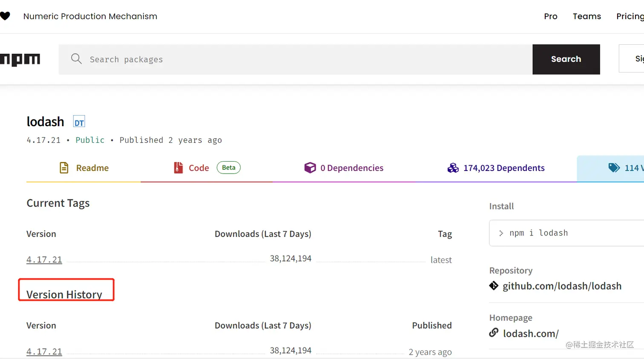Click Numeric Production Mechanism text
The image size is (644, 359).
(x=90, y=16)
